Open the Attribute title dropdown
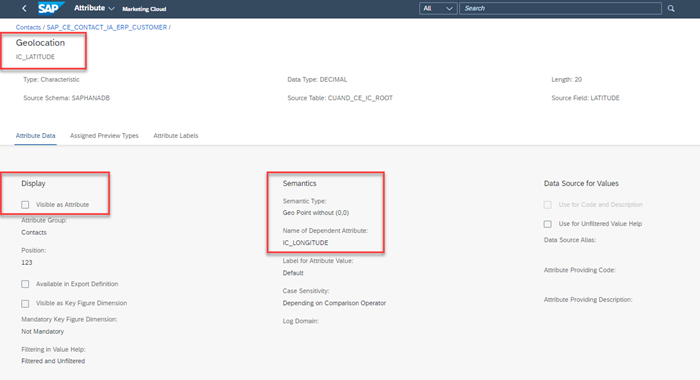Viewport: 700px width, 380px height. coord(94,8)
